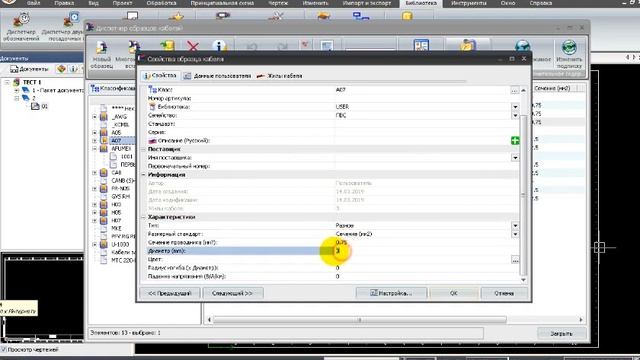Click the ellipsis button in Цвет row
Image resolution: width=640 pixels, height=360 pixels.
515,260
